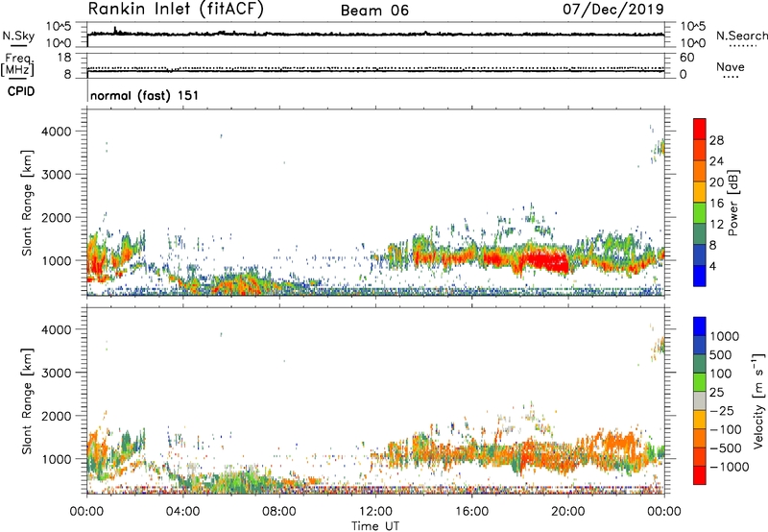Click the '60' Nave axis tick

(x=687, y=58)
